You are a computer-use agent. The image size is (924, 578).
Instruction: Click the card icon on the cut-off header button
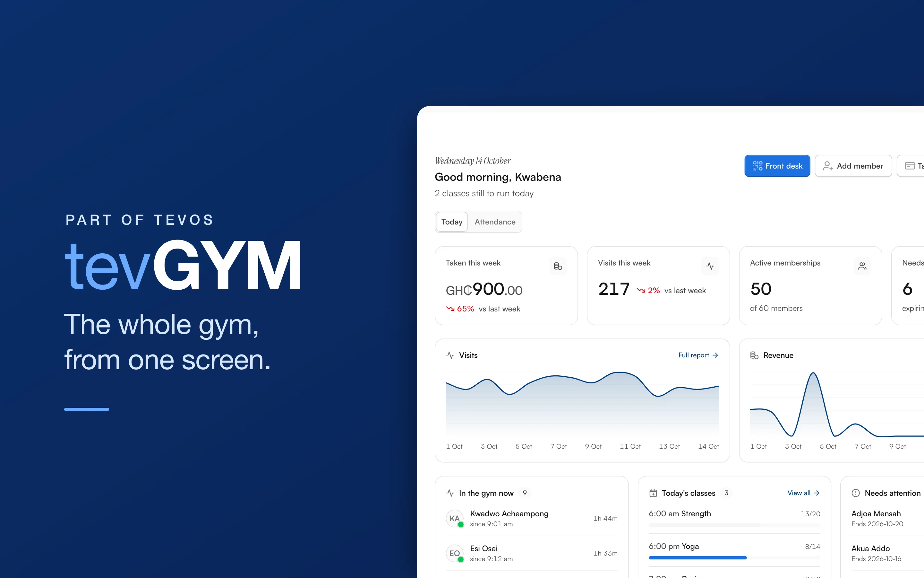pos(910,166)
